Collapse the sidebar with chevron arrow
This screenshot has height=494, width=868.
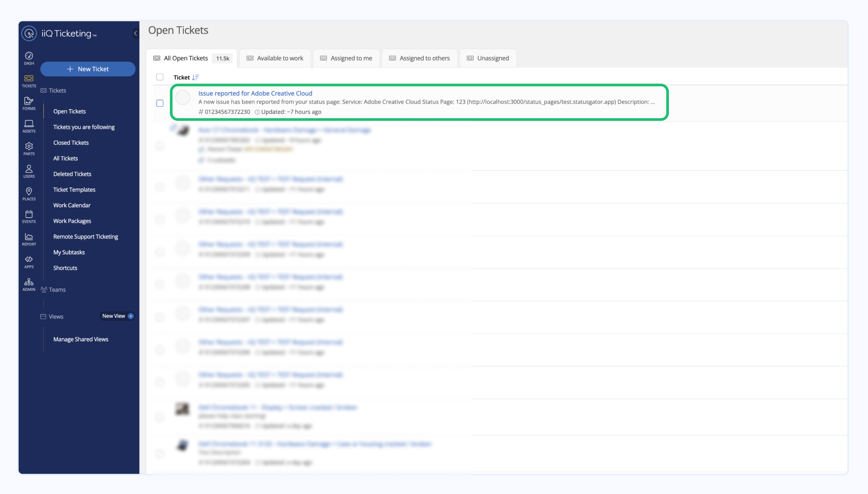coord(135,33)
